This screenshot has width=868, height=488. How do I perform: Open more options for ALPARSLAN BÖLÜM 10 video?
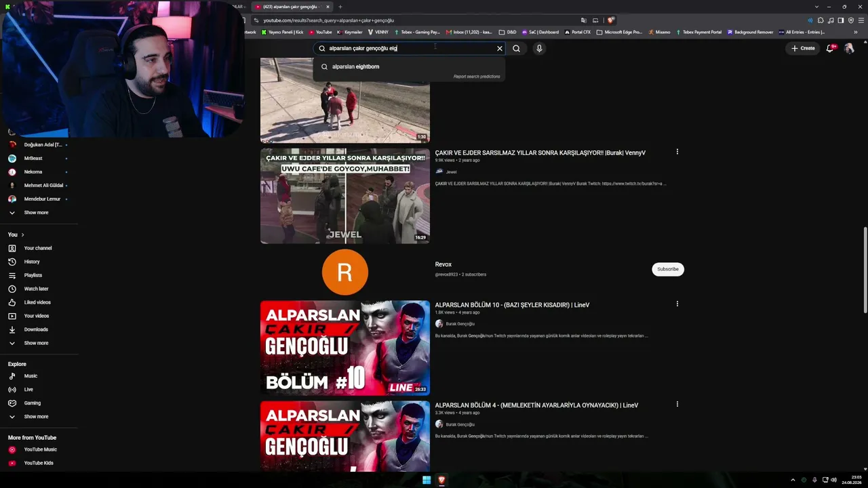click(x=677, y=304)
